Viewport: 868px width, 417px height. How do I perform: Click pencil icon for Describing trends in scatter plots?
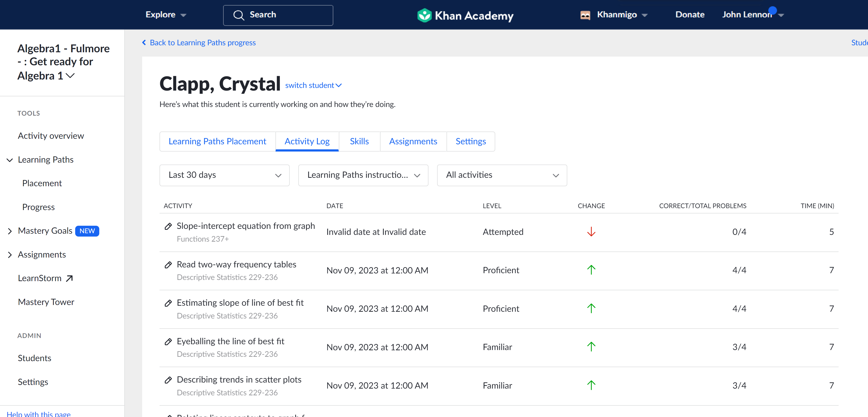pos(168,380)
